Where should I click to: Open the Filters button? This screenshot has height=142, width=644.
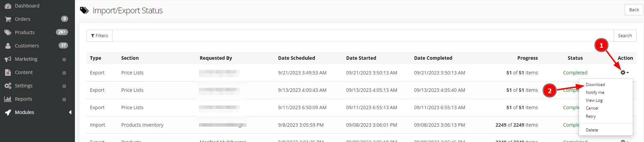(99, 36)
